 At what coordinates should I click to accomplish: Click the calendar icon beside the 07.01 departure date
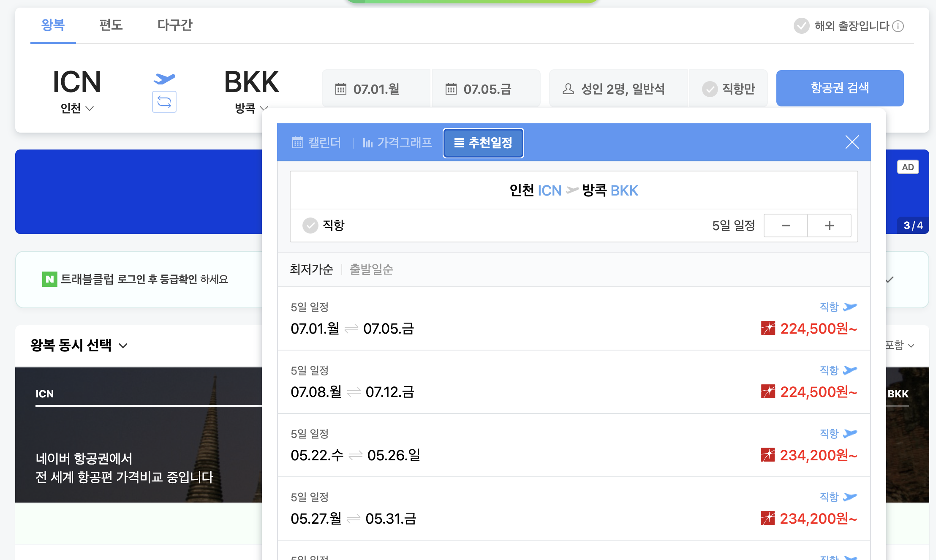click(340, 88)
